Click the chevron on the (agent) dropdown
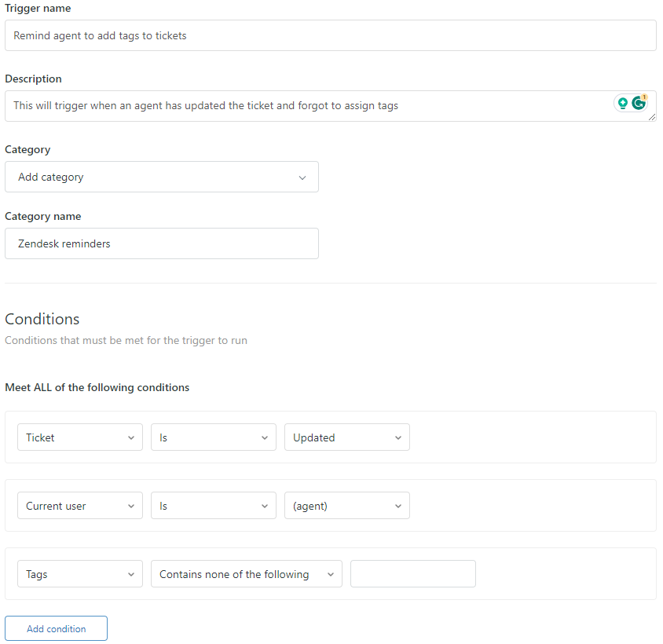Viewport: 663px width, 644px height. (x=399, y=505)
